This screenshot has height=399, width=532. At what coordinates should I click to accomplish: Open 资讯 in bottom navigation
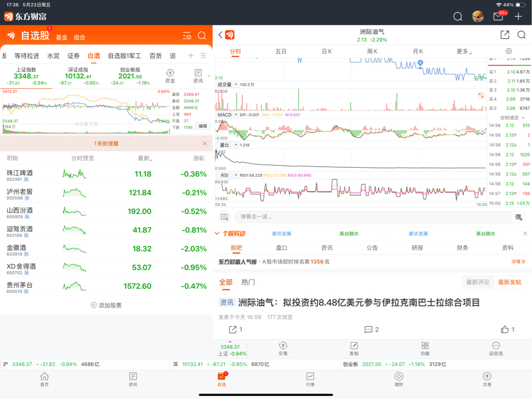(133, 379)
